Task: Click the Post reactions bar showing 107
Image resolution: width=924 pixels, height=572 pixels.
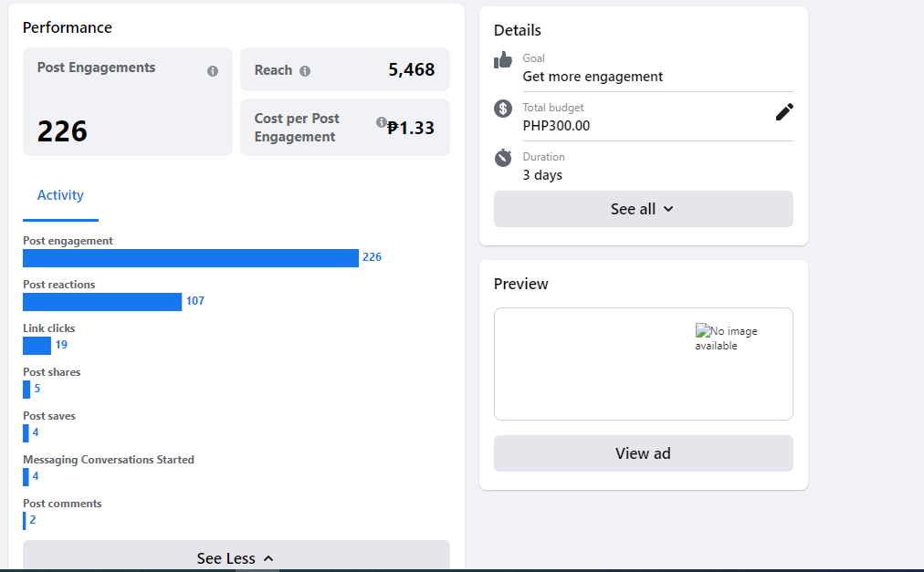Action: (x=102, y=302)
